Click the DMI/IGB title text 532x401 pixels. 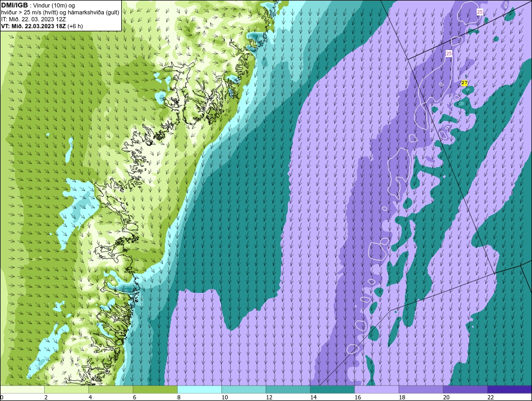(14, 5)
